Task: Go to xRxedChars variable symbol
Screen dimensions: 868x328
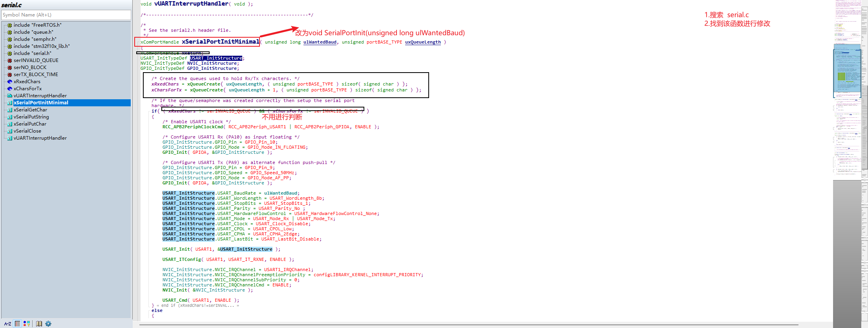Action: (27, 82)
